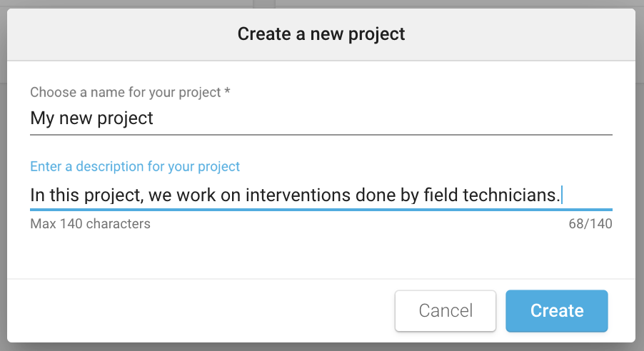This screenshot has width=644, height=351.
Task: Click the required asterisk beside name label
Action: pyautogui.click(x=227, y=91)
